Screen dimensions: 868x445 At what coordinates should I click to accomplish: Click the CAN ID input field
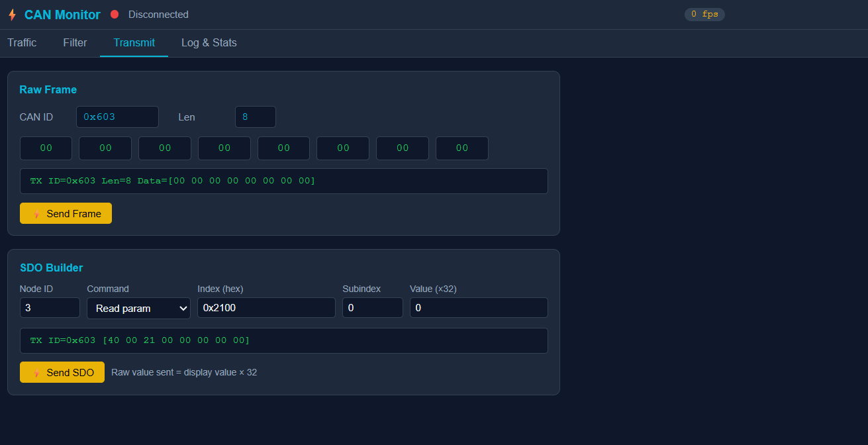117,117
